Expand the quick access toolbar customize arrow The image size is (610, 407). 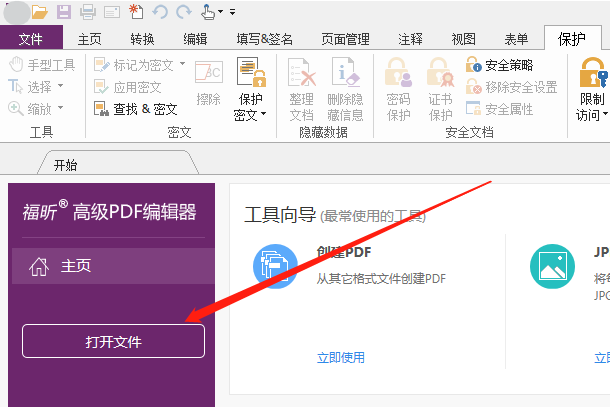(232, 12)
